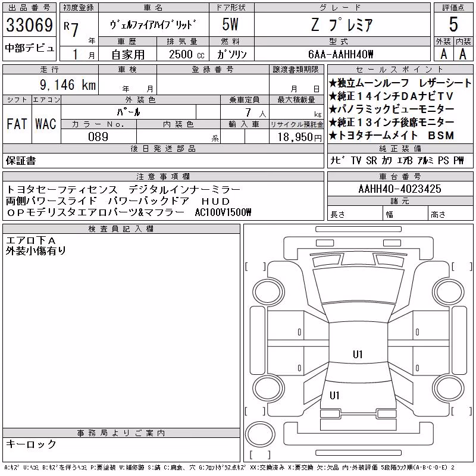Click the U1 mark on the roof

(x=358, y=354)
